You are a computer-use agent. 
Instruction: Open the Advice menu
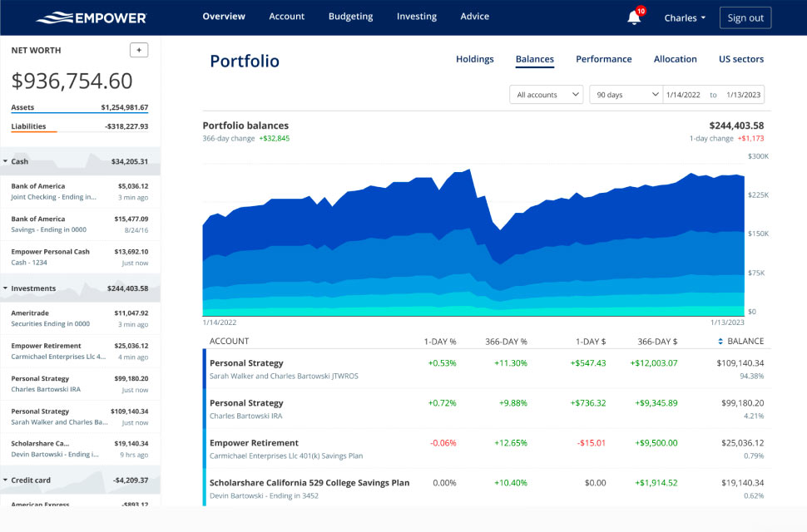[474, 16]
